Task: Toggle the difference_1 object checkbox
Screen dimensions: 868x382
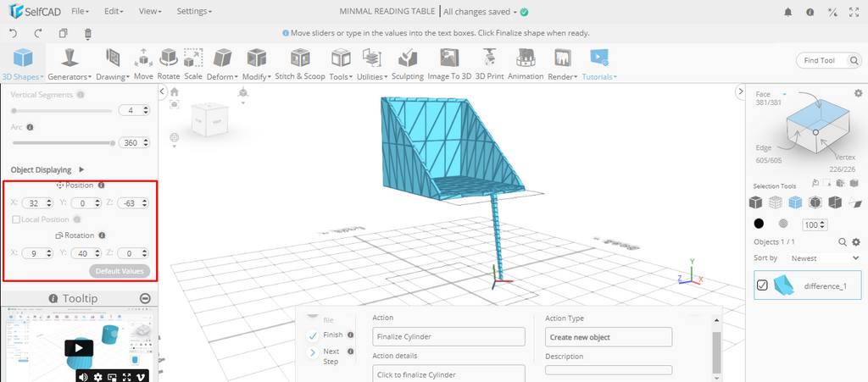Action: point(762,285)
